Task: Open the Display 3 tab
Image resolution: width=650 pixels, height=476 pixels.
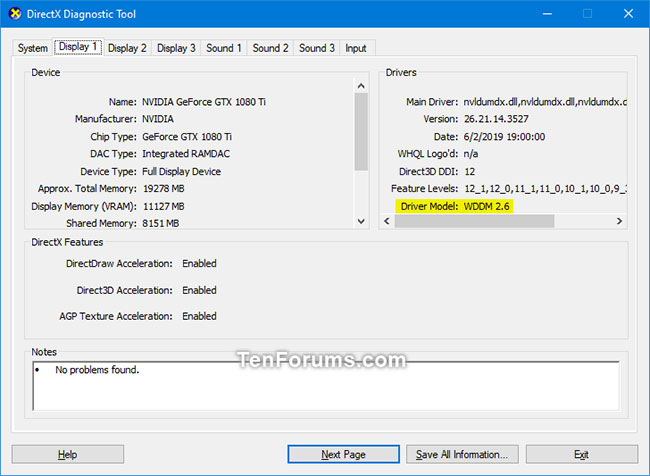Action: coord(176,48)
